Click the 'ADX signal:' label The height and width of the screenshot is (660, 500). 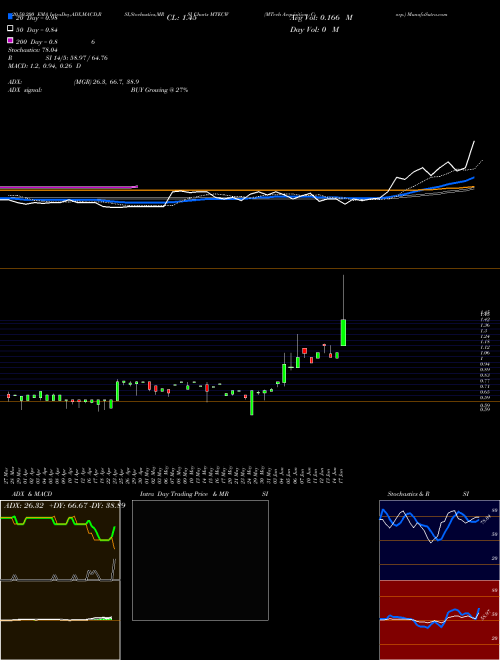[24, 90]
